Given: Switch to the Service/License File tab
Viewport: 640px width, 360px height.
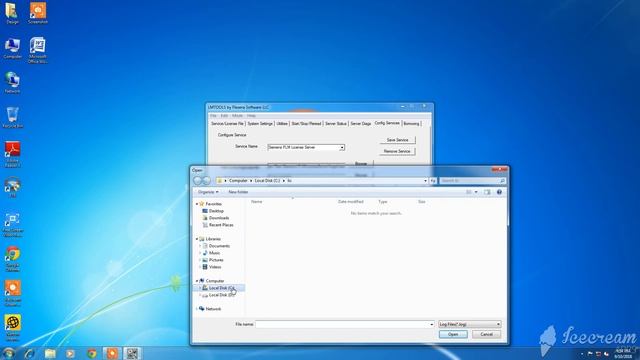Looking at the screenshot, I should [x=227, y=123].
